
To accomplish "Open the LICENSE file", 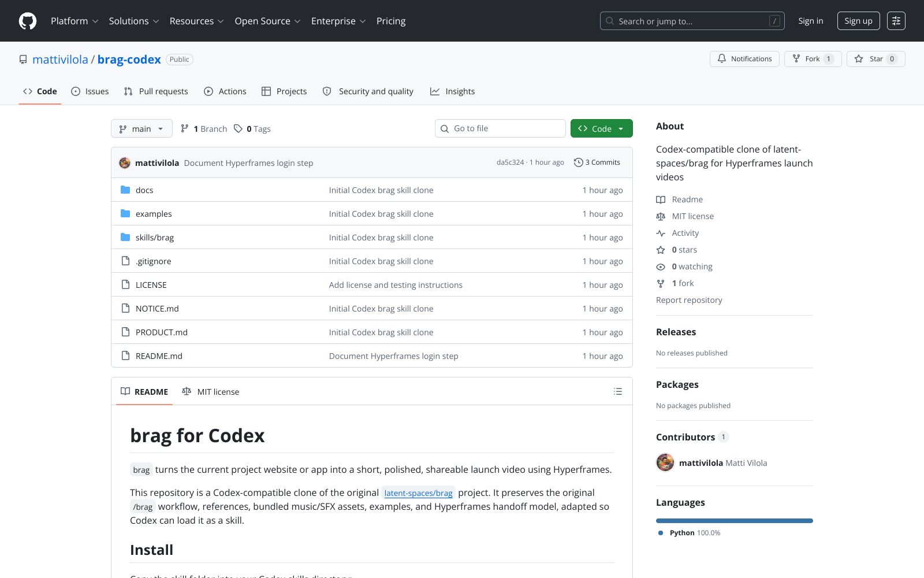I will tap(151, 285).
